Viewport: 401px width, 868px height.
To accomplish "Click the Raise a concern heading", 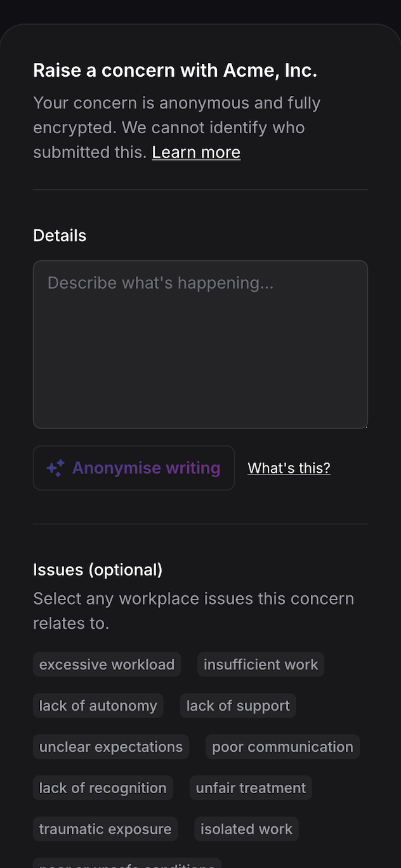I will [175, 70].
